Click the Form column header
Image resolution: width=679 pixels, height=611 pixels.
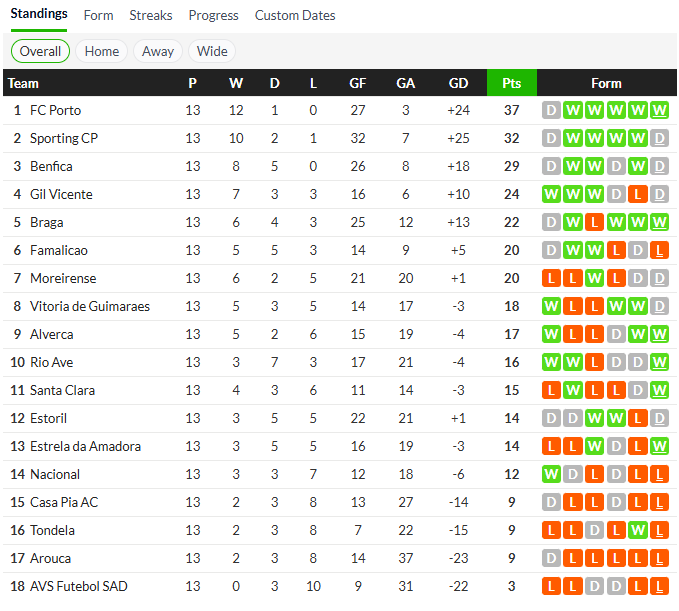click(606, 83)
